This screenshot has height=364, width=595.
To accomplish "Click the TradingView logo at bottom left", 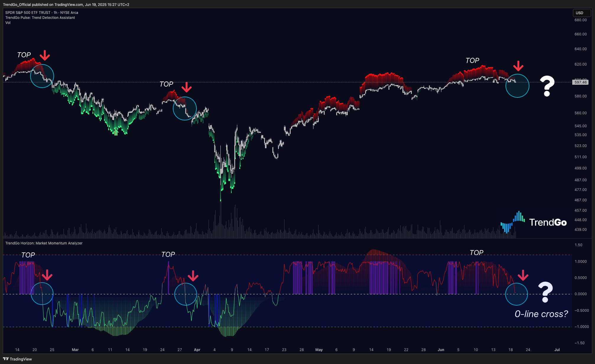I will (17, 359).
